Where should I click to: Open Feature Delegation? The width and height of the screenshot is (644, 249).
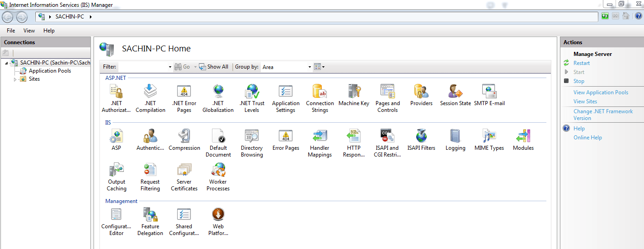150,221
